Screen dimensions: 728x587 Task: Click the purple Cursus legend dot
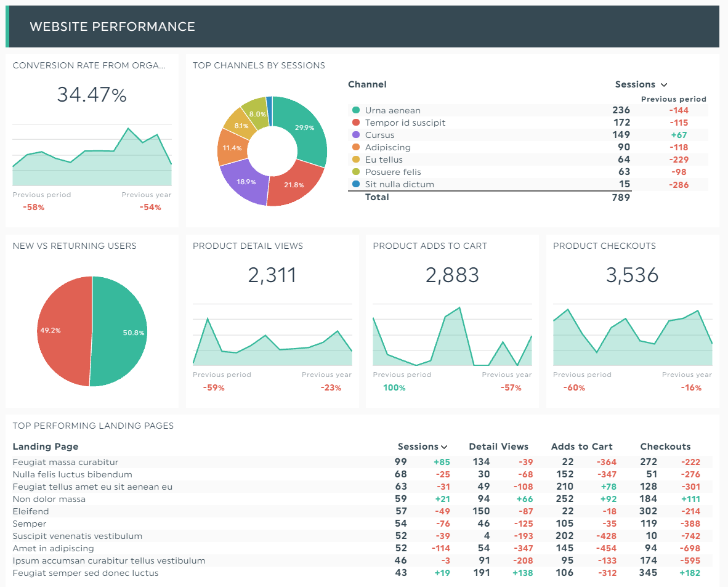click(x=355, y=135)
